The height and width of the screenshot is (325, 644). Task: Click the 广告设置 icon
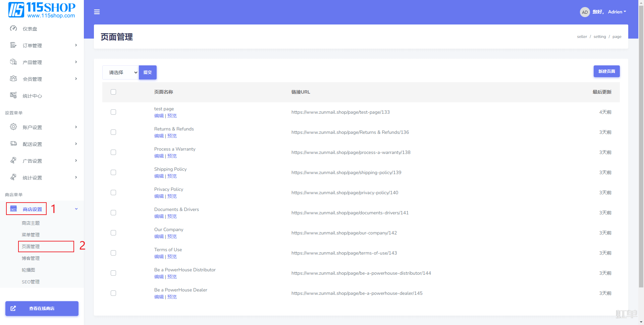coord(13,161)
